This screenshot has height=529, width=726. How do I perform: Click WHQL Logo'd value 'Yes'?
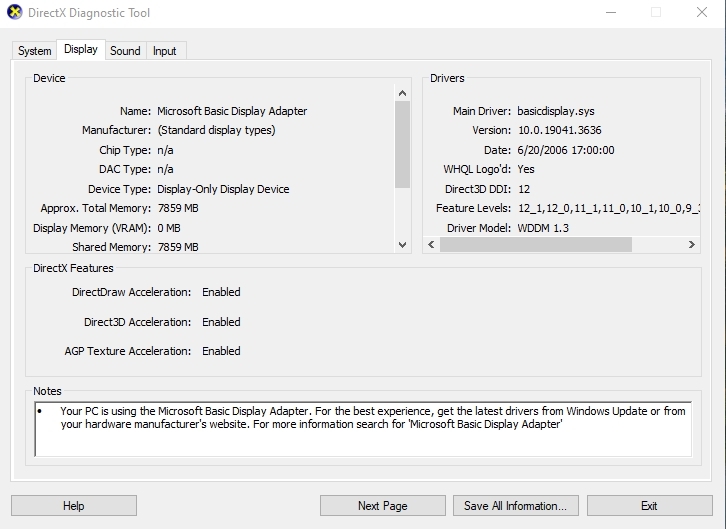point(526,169)
